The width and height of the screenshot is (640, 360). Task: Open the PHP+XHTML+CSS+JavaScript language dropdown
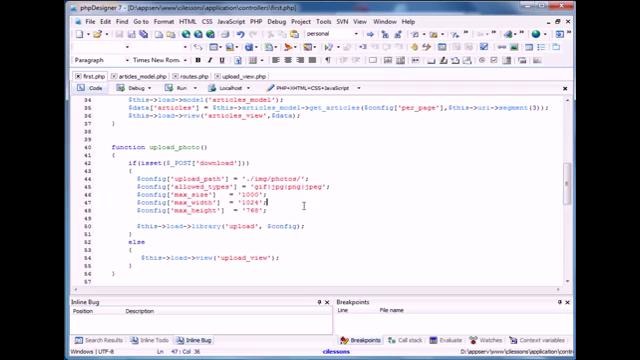point(359,88)
